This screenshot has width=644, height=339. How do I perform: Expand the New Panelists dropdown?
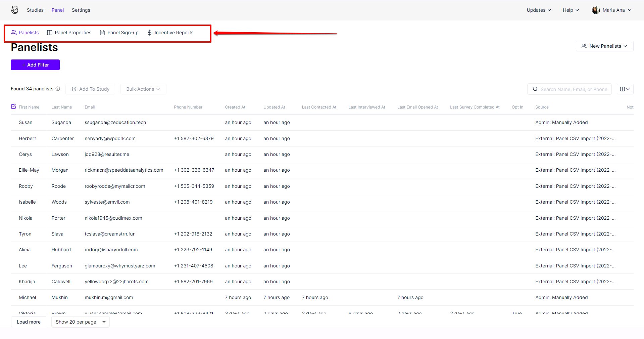pos(604,46)
